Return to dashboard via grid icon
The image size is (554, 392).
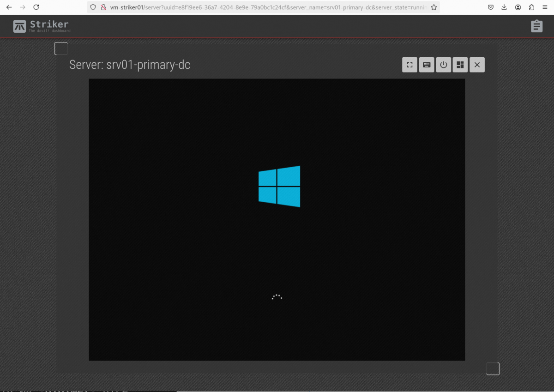(460, 65)
